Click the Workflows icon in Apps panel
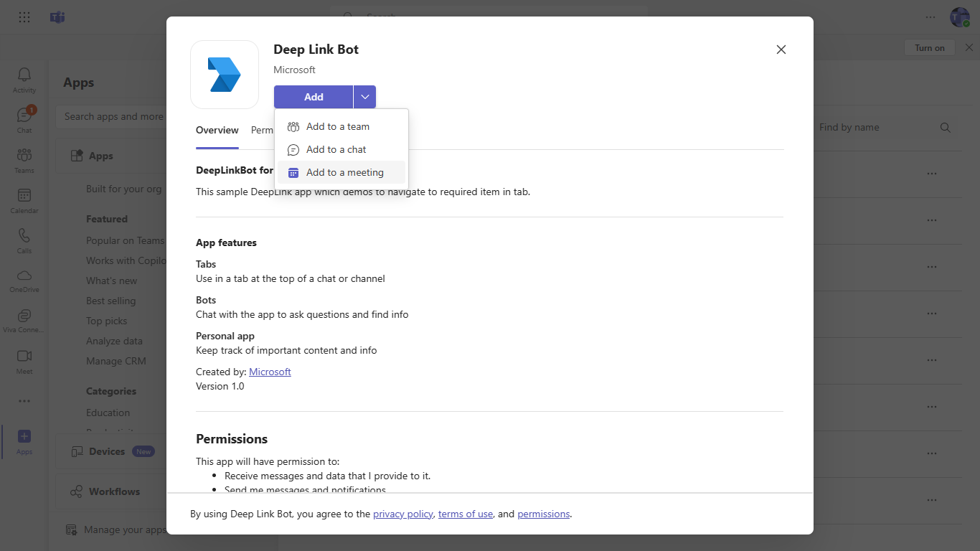 [76, 492]
